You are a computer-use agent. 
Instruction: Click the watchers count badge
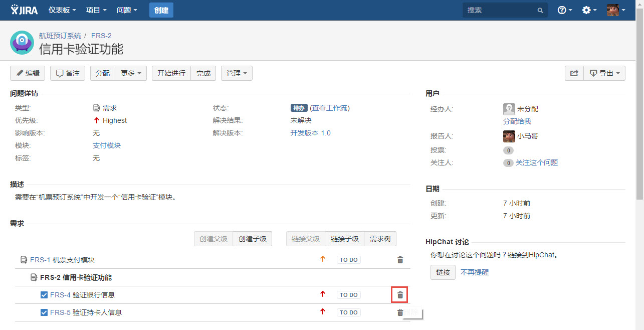(508, 162)
